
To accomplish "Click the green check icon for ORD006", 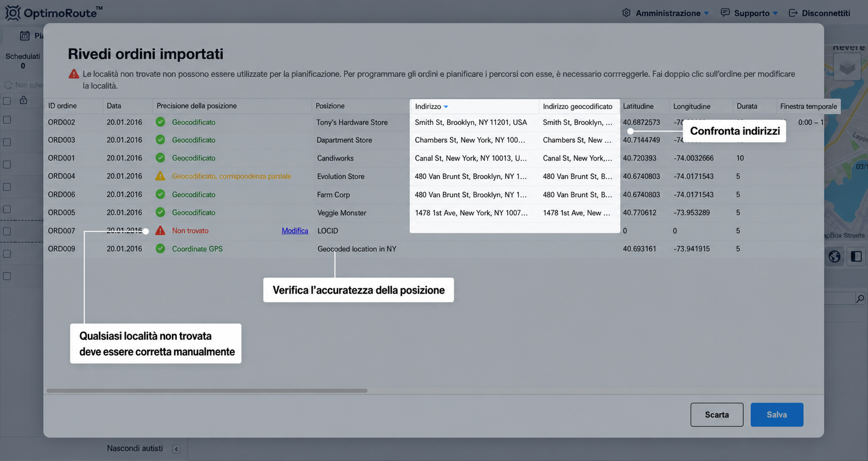I will click(160, 194).
